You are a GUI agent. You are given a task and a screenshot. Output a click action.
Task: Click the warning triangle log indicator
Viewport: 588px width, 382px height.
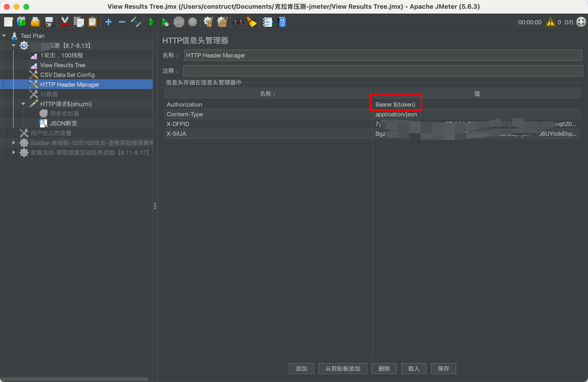coord(551,22)
